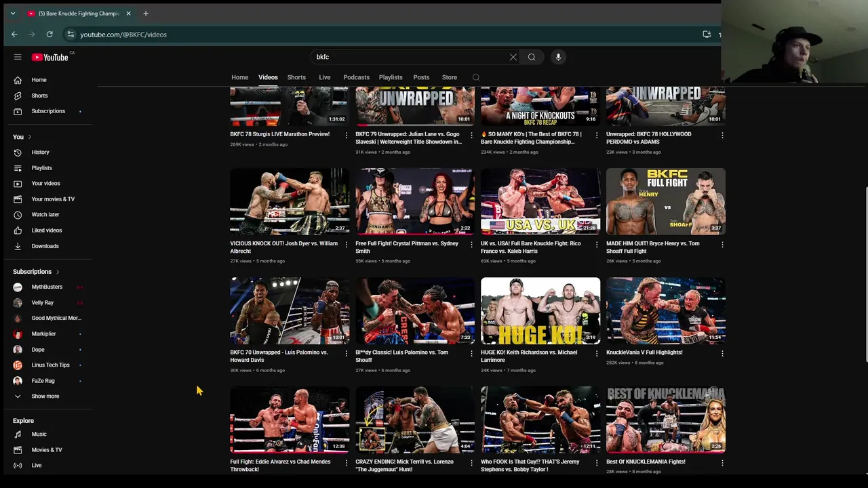The width and height of the screenshot is (868, 488).
Task: Reload the page
Action: [50, 35]
